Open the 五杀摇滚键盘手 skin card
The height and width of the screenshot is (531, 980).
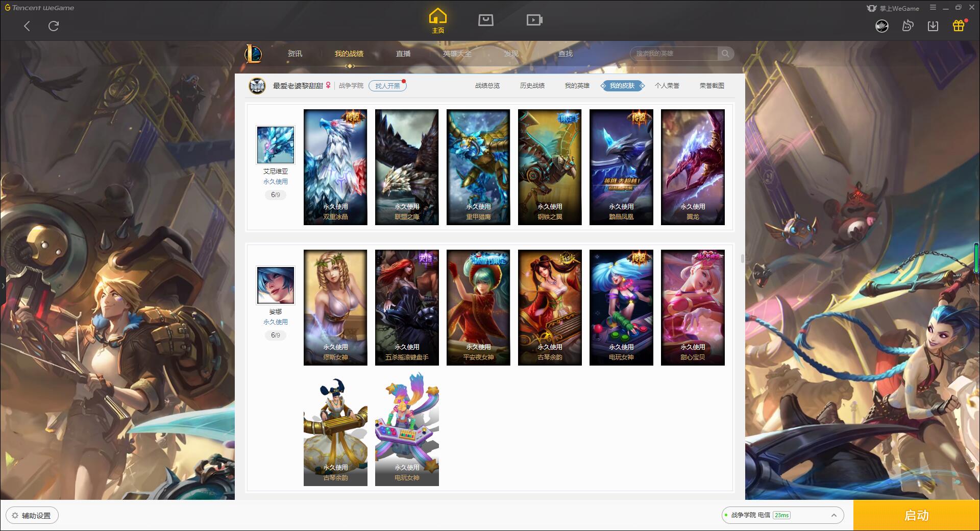point(407,307)
